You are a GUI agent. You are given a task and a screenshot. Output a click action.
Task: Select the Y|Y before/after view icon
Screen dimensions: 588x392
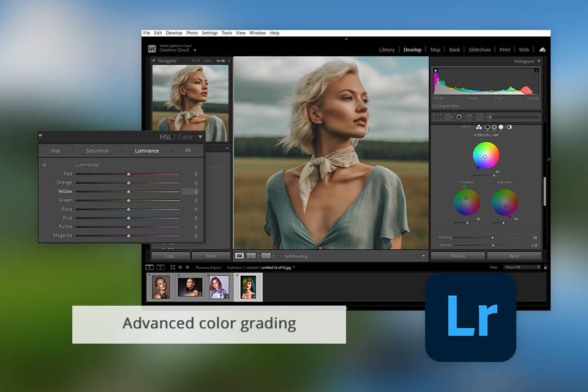click(x=266, y=256)
